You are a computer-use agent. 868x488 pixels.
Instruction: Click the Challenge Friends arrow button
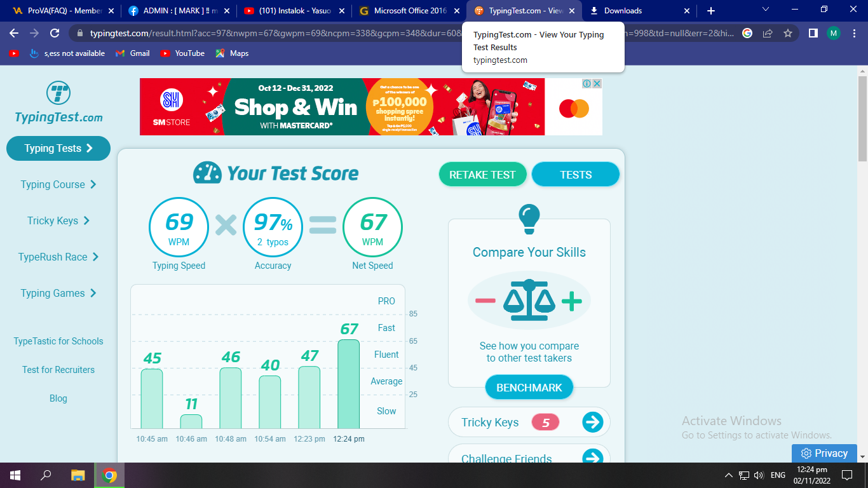coord(593,457)
